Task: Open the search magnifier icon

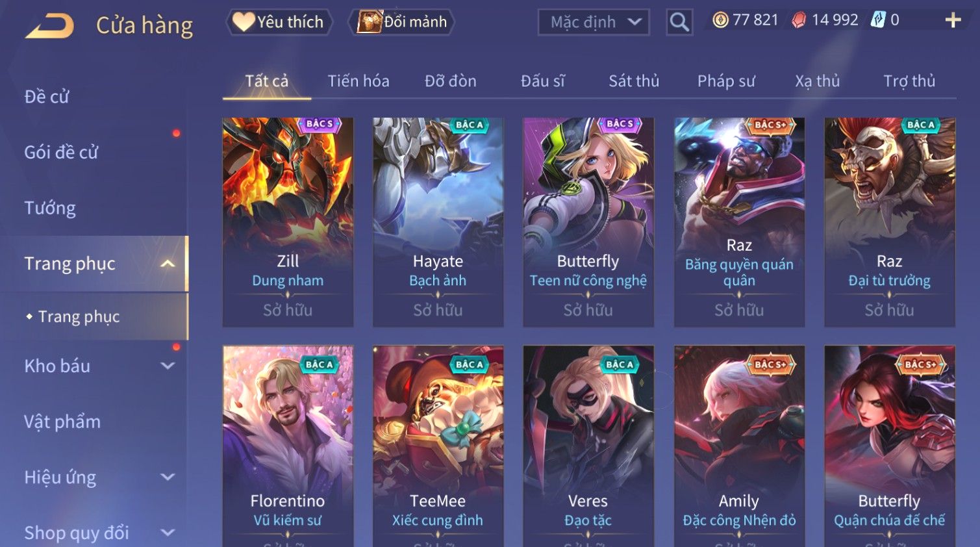Action: 679,22
